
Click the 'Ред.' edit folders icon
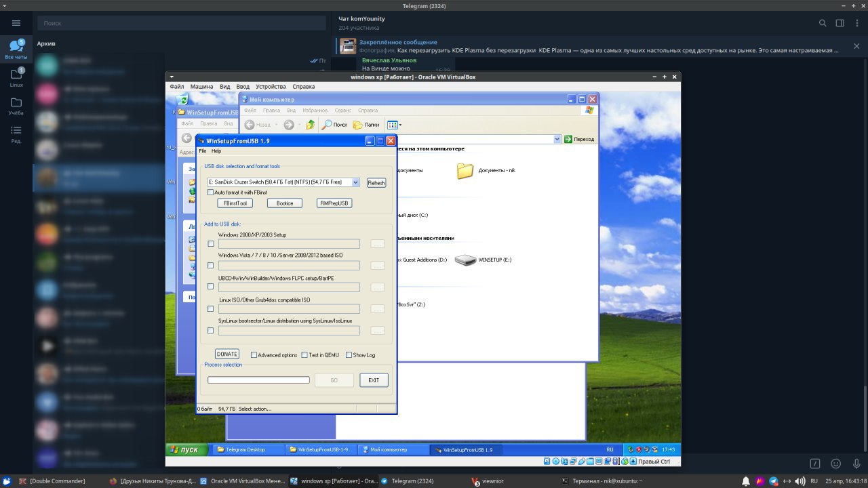tap(16, 134)
